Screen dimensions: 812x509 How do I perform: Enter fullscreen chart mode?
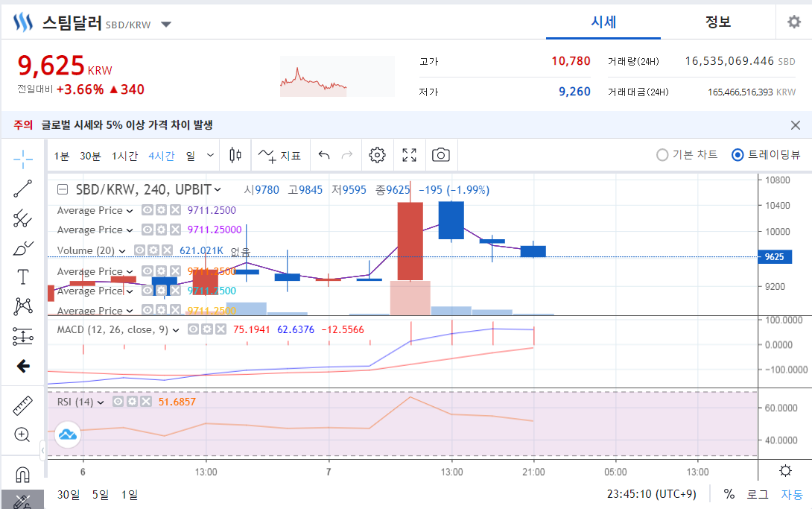(409, 155)
